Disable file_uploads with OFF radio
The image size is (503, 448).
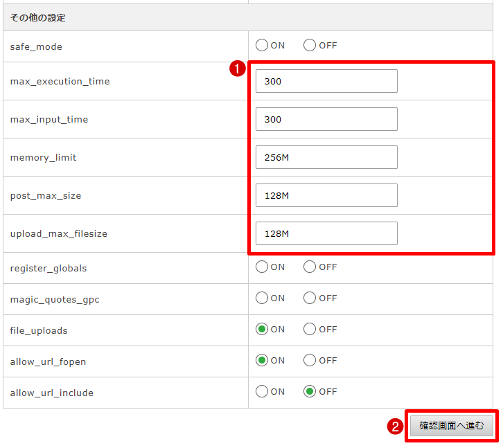pos(310,329)
